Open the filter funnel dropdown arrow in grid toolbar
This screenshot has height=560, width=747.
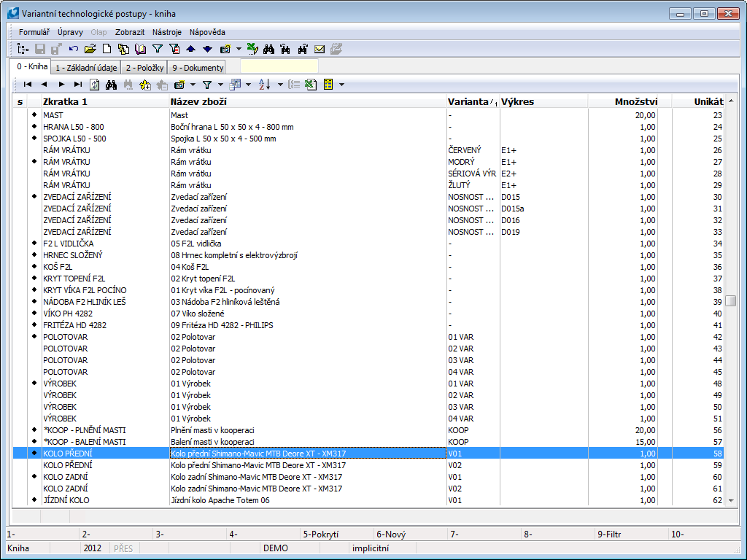[220, 85]
